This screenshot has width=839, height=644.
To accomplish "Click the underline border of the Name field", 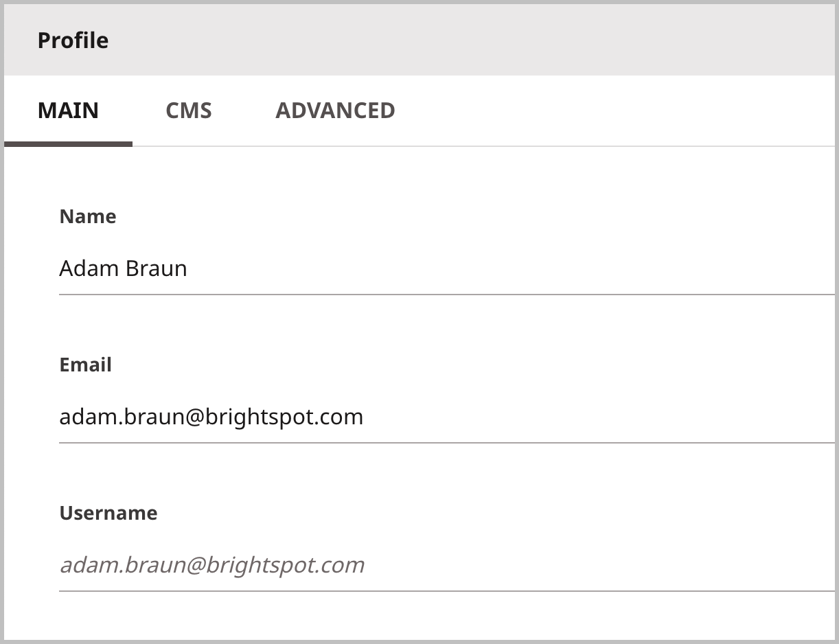I will point(447,295).
